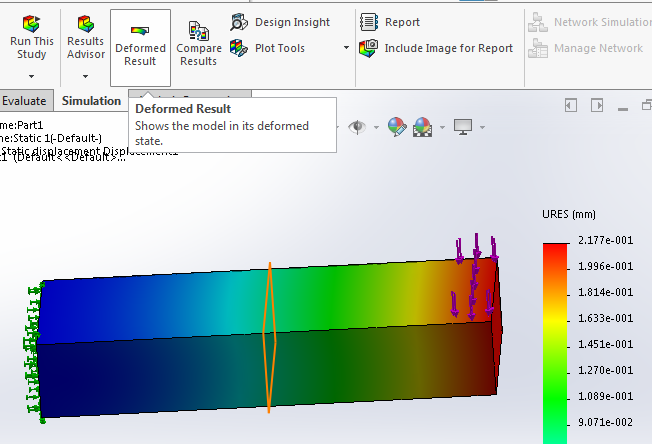Click Include Image for Report label
The height and width of the screenshot is (444, 652).
(x=449, y=48)
